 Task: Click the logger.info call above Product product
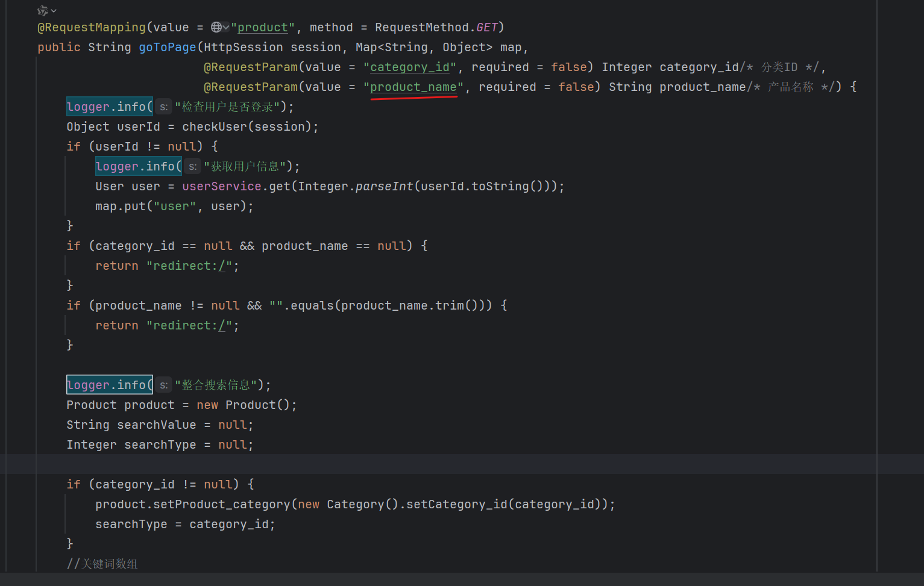(109, 385)
